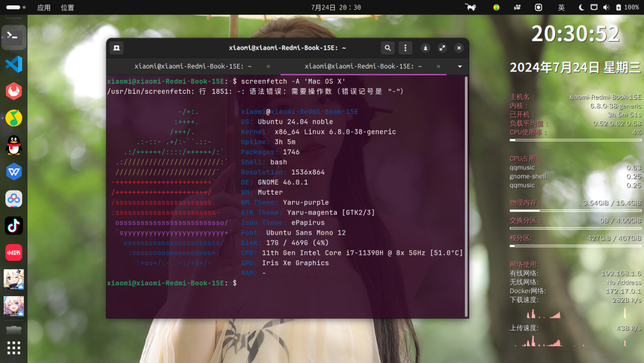This screenshot has height=363, width=644.
Task: Switch to the first terminal tab
Action: (193, 66)
